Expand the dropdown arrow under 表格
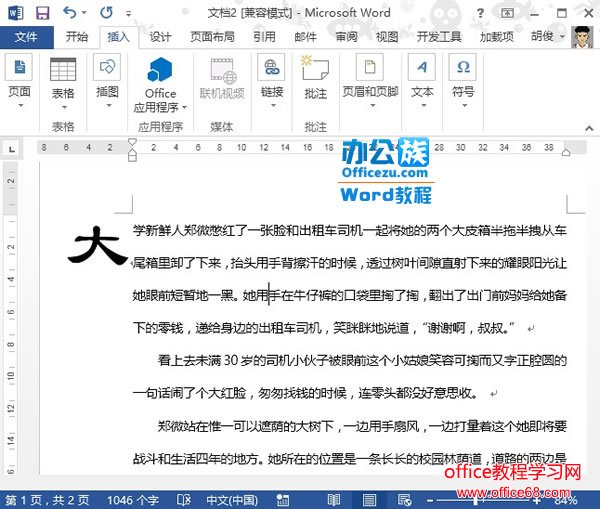The width and height of the screenshot is (600, 509). pyautogui.click(x=64, y=107)
